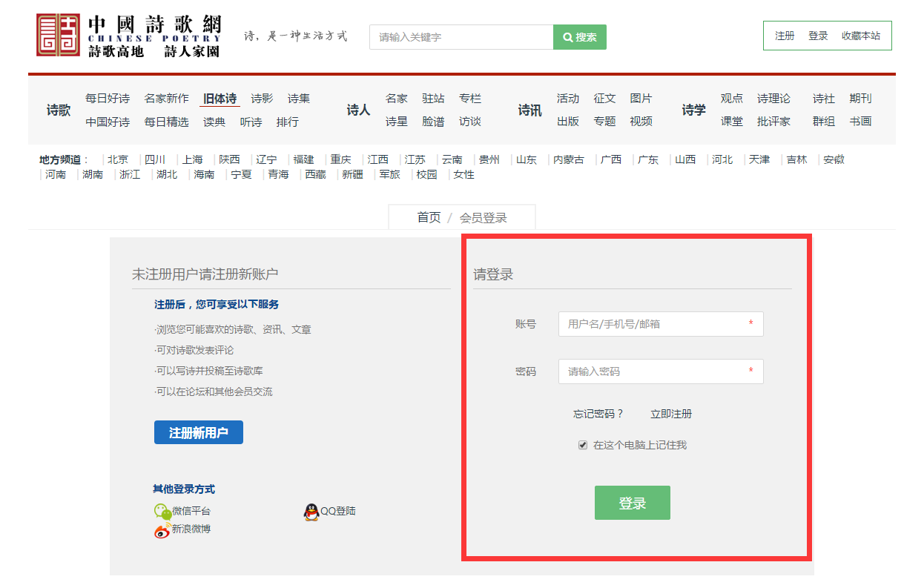Focus the keyword search box at top
Screen dimensions: 904x588
(461, 37)
